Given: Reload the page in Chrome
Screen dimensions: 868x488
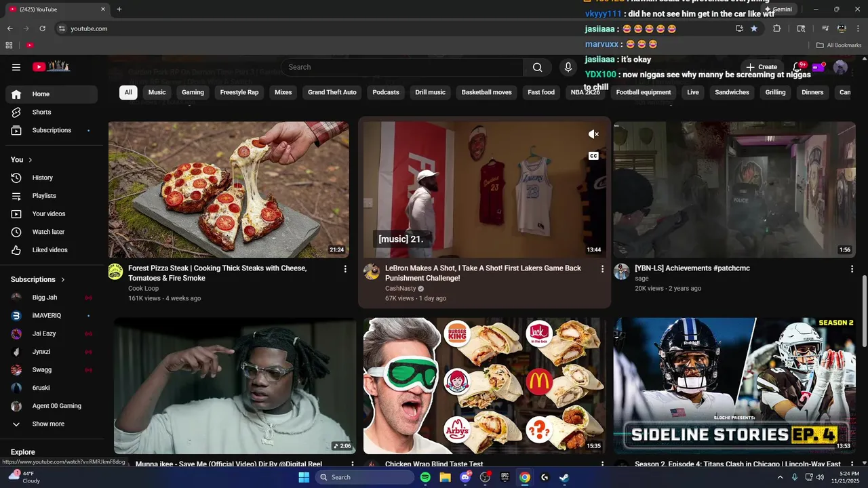Looking at the screenshot, I should pos(42,28).
